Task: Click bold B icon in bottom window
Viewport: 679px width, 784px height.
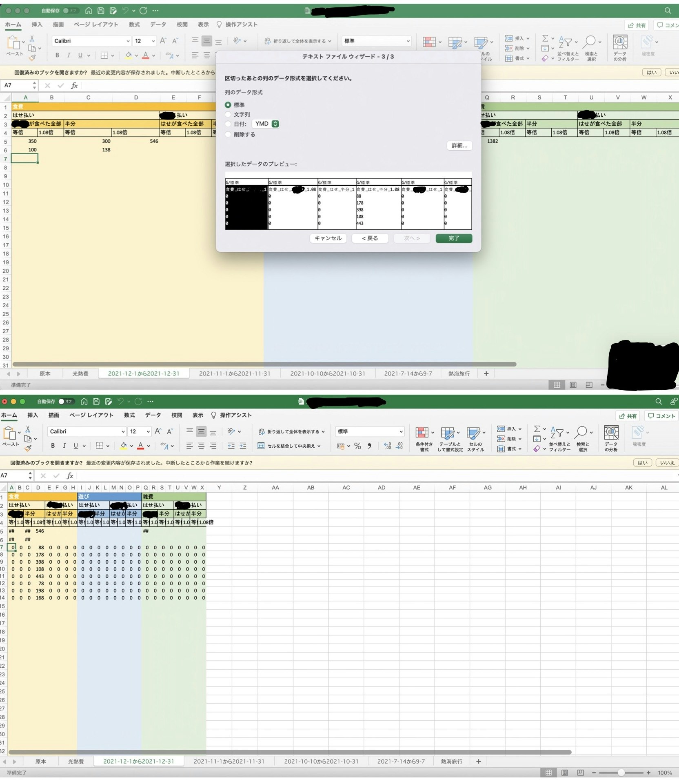Action: tap(53, 446)
